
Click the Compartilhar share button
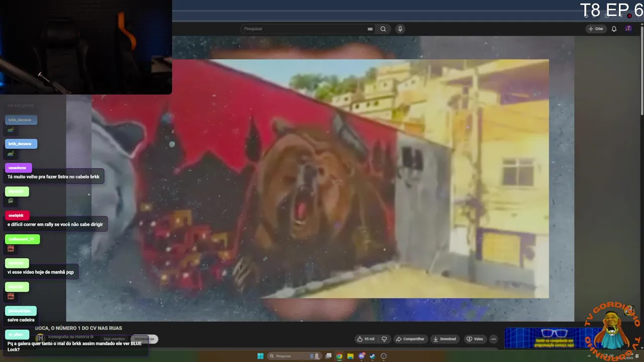(x=410, y=339)
